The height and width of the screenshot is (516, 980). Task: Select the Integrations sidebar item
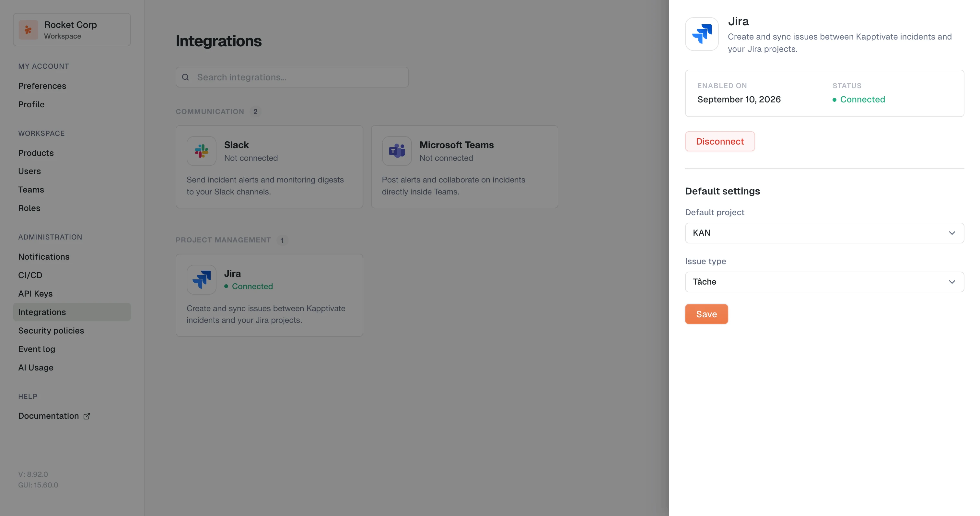pos(72,312)
